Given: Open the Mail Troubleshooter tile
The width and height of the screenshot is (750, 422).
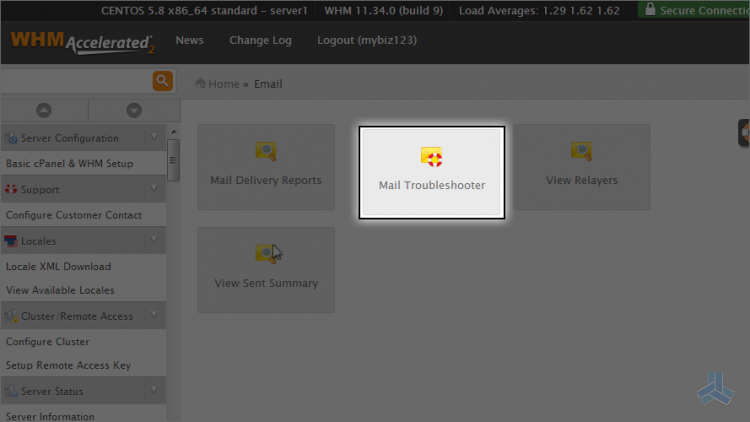Looking at the screenshot, I should tap(431, 173).
